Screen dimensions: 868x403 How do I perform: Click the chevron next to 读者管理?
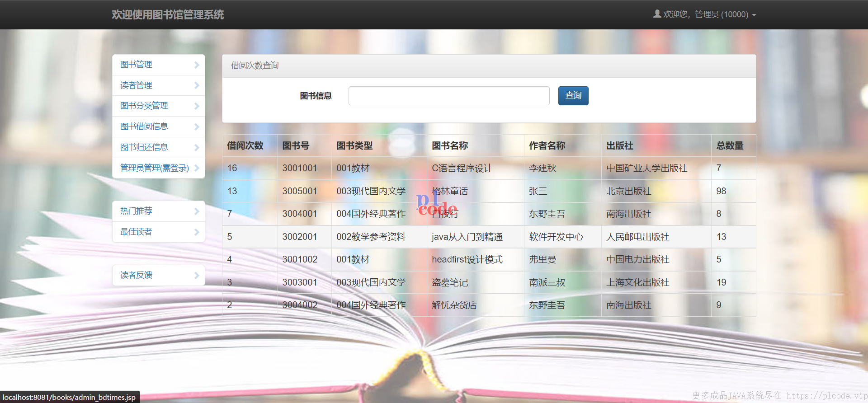point(197,85)
